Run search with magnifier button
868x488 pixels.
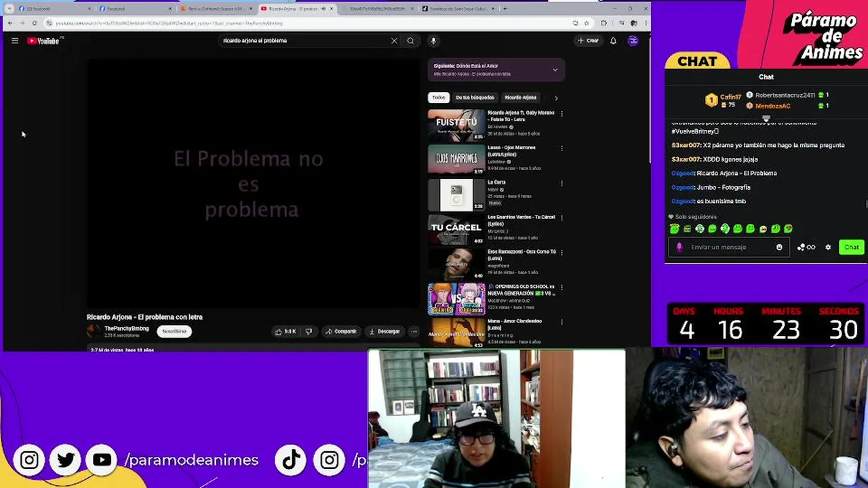point(410,41)
